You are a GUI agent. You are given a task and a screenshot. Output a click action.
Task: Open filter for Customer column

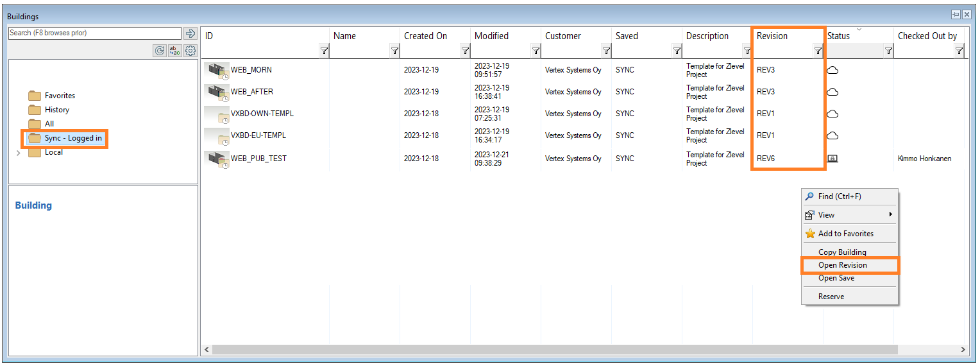tap(606, 51)
